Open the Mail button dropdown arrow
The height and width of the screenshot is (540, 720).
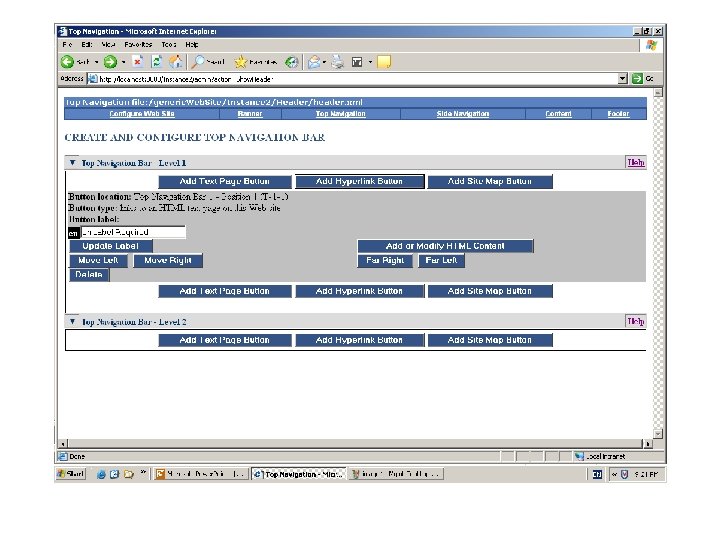[324, 62]
